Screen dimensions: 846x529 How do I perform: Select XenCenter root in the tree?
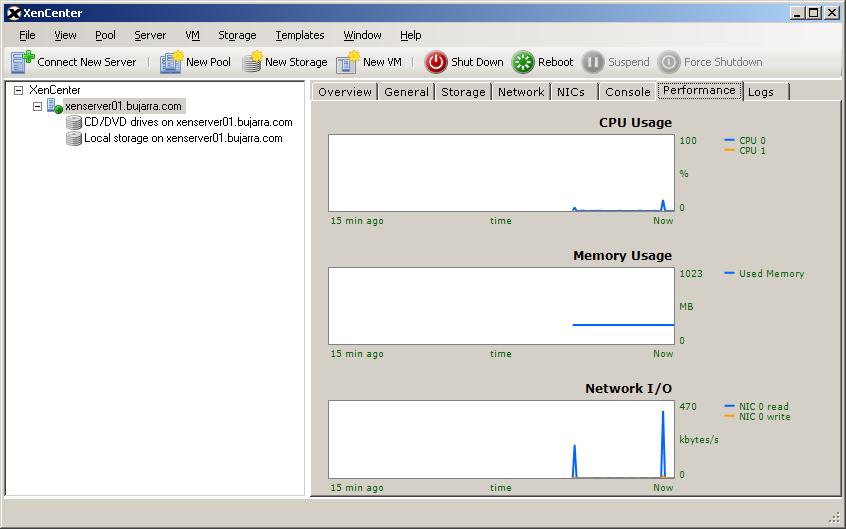54,90
